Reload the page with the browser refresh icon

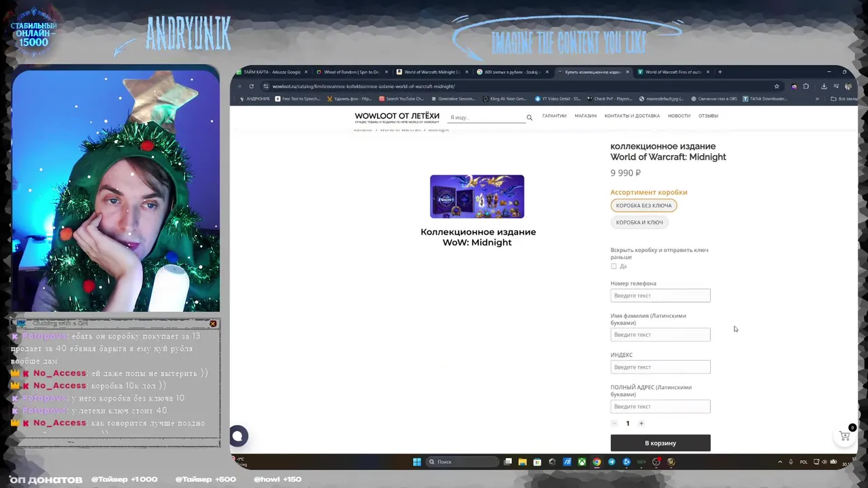coord(251,86)
